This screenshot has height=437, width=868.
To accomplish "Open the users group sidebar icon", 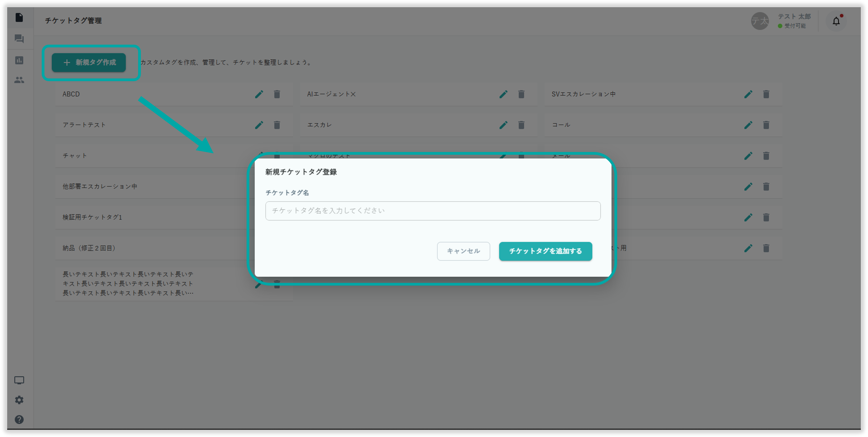I will (x=19, y=80).
